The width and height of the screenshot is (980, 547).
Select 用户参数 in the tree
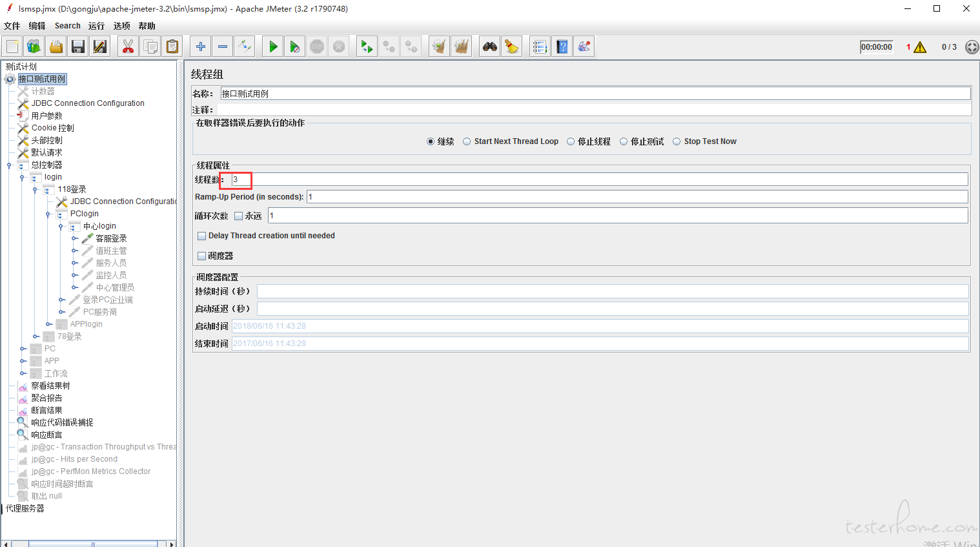(x=46, y=116)
